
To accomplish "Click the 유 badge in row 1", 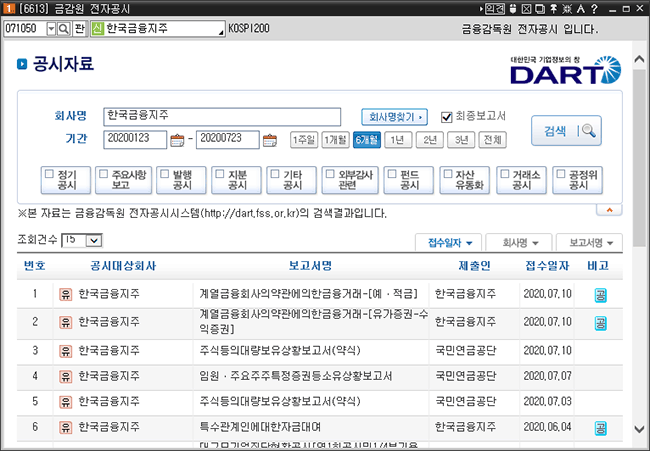I will click(65, 294).
